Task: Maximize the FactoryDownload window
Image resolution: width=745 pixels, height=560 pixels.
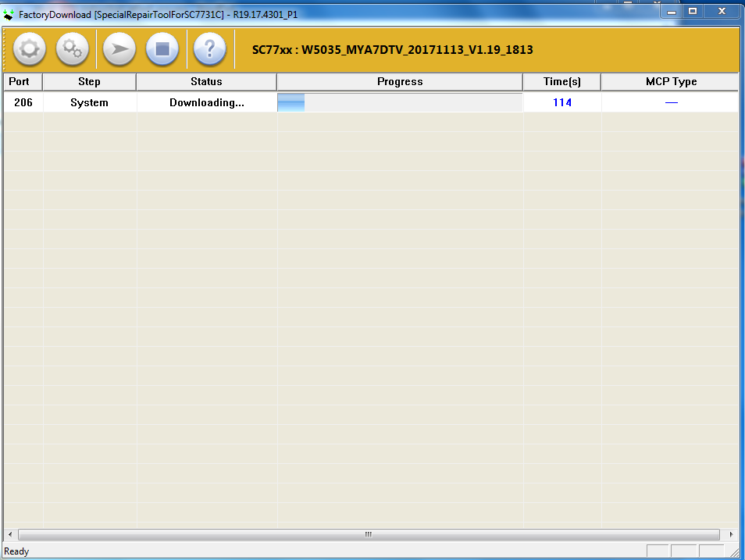Action: tap(693, 12)
